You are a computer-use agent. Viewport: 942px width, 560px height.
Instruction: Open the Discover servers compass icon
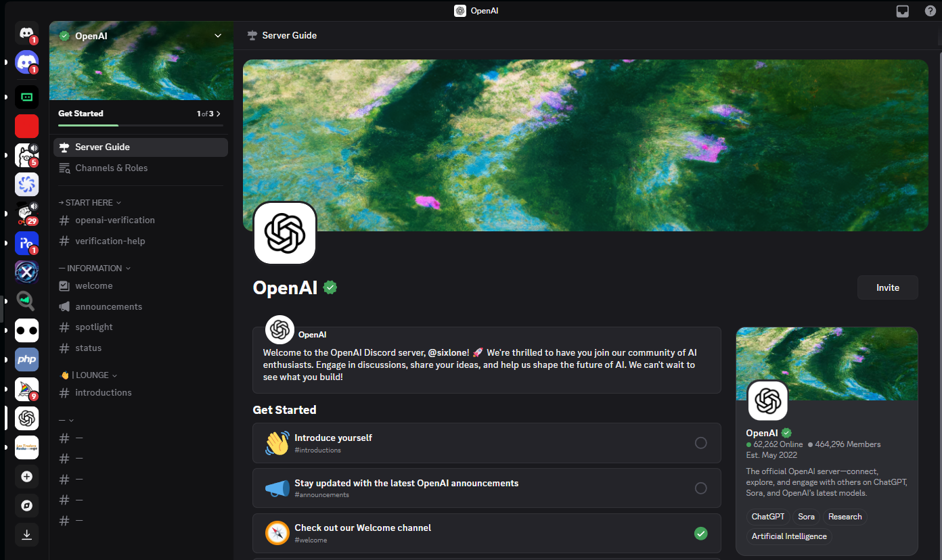click(x=27, y=506)
